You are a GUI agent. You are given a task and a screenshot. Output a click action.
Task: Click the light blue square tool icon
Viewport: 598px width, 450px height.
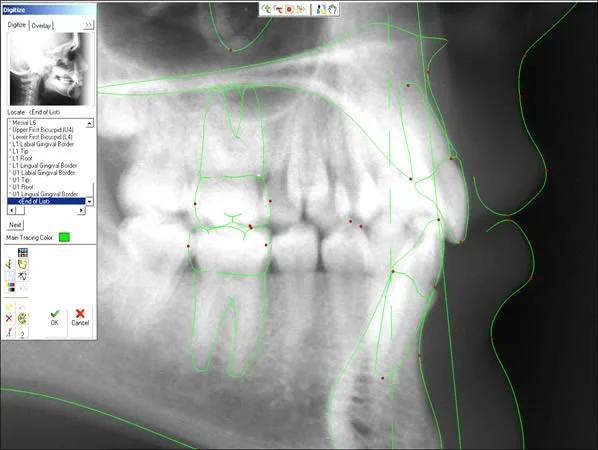pos(9,275)
